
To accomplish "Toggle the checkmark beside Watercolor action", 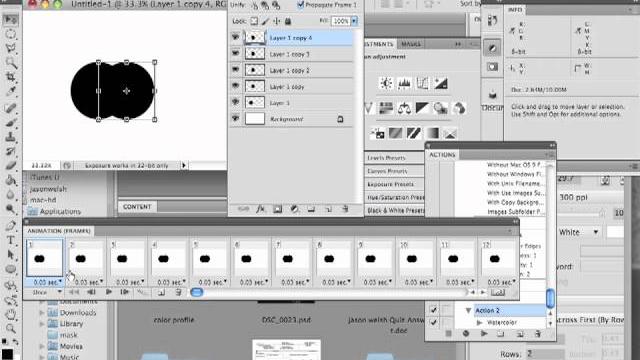I will coord(433,322).
